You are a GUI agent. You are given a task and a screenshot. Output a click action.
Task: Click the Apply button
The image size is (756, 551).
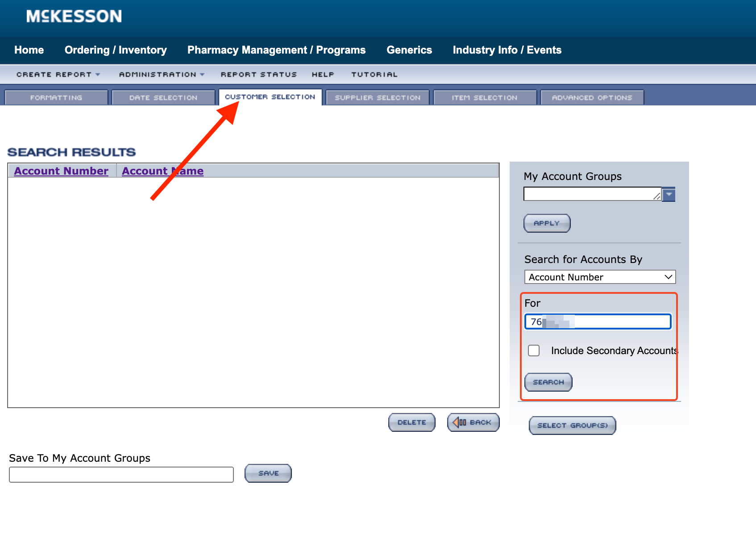[546, 223]
